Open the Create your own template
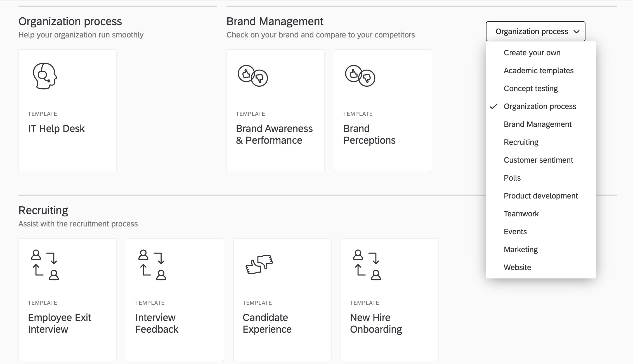Viewport: 633px width, 364px height. point(532,52)
